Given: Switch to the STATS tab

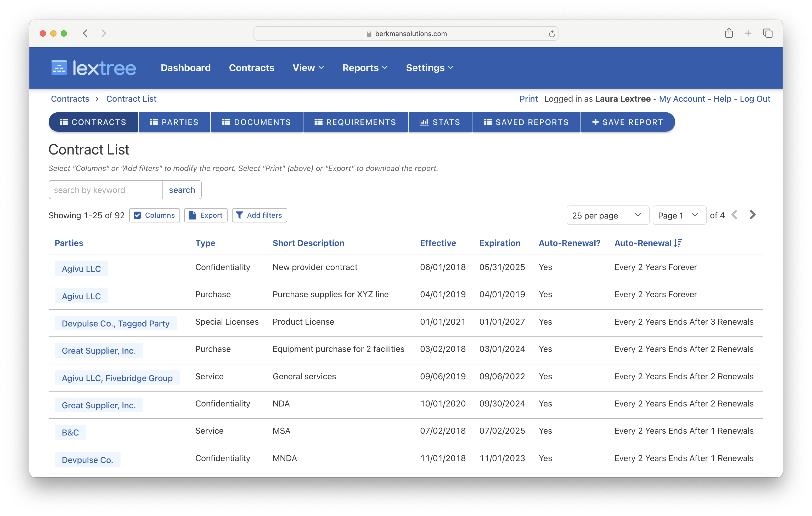Looking at the screenshot, I should coord(440,122).
